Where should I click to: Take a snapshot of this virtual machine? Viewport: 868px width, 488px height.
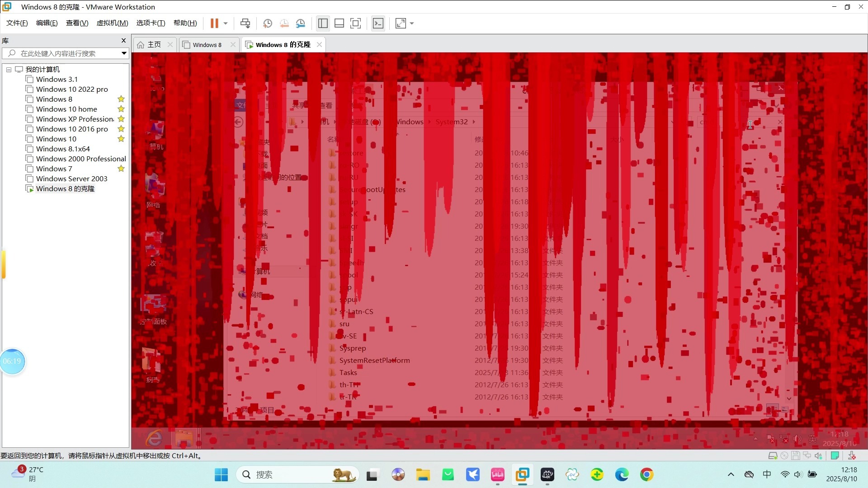(267, 23)
